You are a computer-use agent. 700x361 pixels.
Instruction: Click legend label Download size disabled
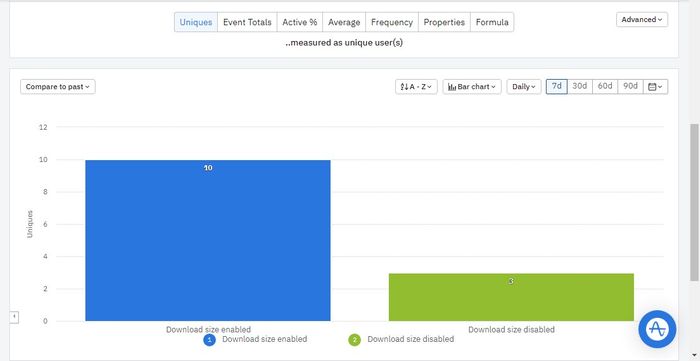[x=411, y=339]
